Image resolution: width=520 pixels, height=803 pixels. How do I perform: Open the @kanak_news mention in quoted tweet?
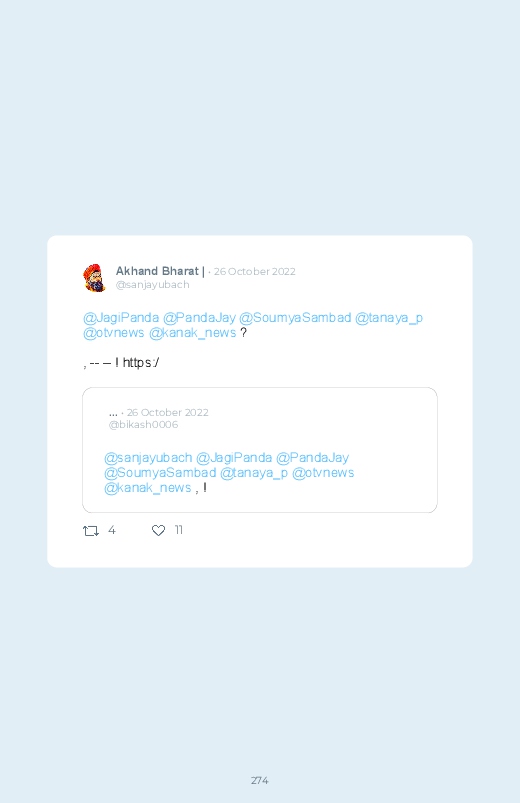pyautogui.click(x=148, y=488)
